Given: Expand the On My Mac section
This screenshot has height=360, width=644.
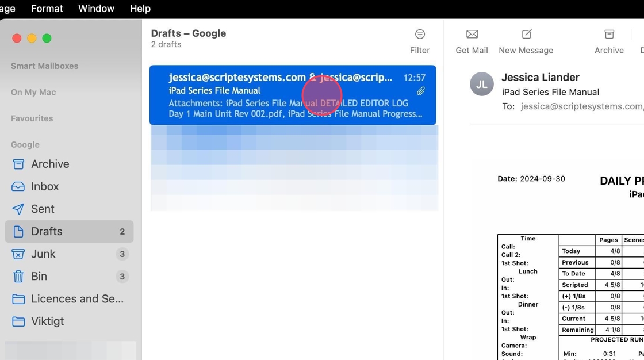Looking at the screenshot, I should coord(33,93).
